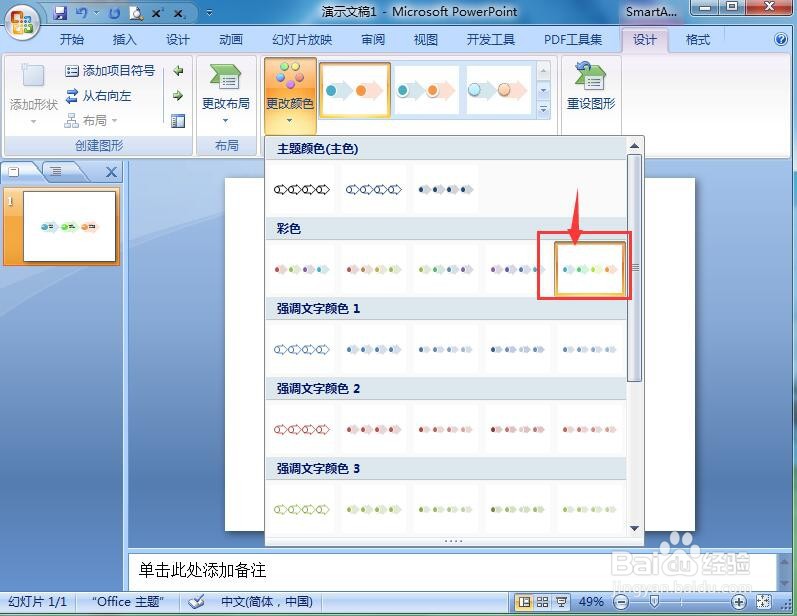
Task: Choose second 主题颜色 outline option
Action: pos(374,190)
